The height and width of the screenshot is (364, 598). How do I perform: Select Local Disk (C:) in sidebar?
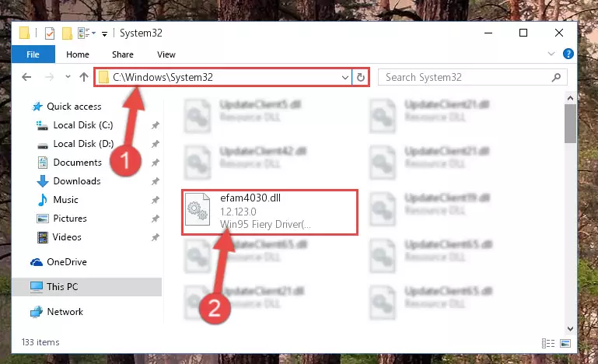[82, 125]
